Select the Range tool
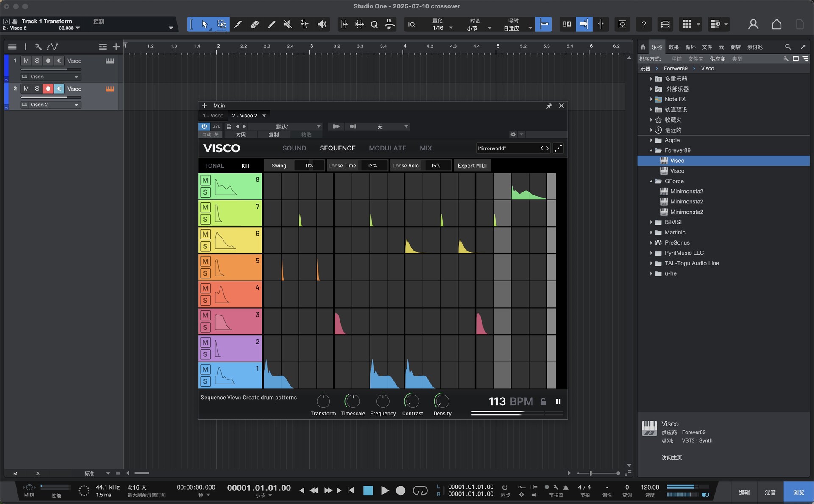This screenshot has width=814, height=504. click(221, 24)
